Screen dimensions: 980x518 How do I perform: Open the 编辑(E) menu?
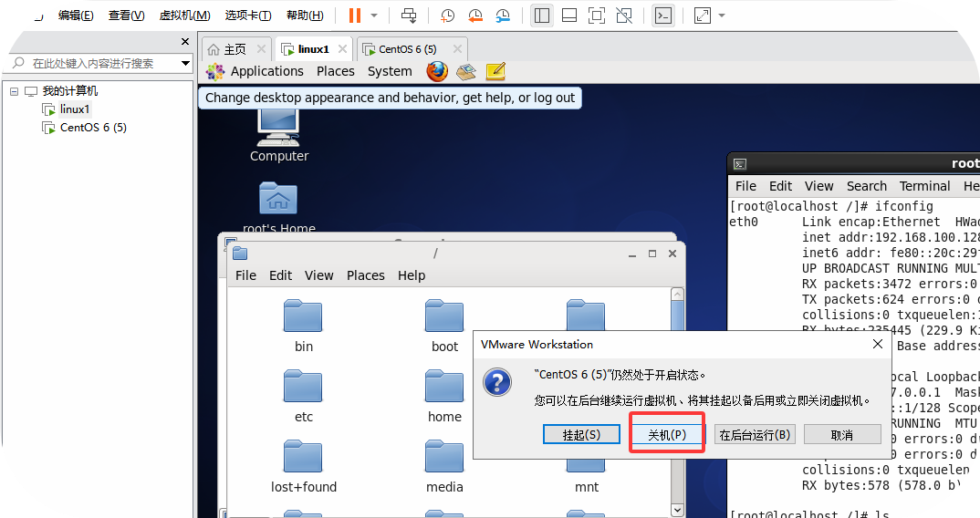[x=76, y=16]
